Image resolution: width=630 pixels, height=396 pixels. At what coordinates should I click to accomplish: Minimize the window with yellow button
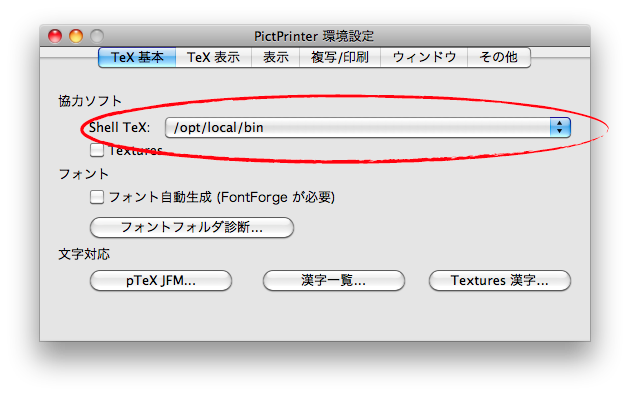click(x=76, y=36)
